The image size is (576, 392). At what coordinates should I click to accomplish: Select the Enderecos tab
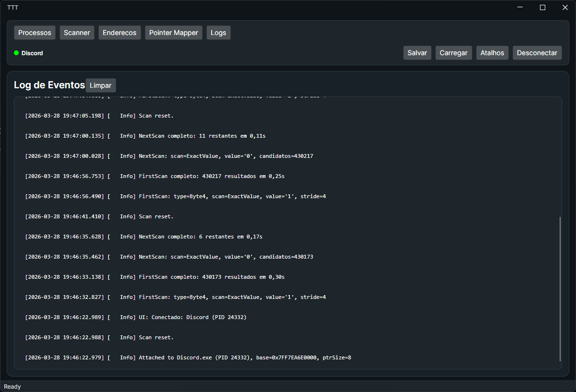pos(119,32)
